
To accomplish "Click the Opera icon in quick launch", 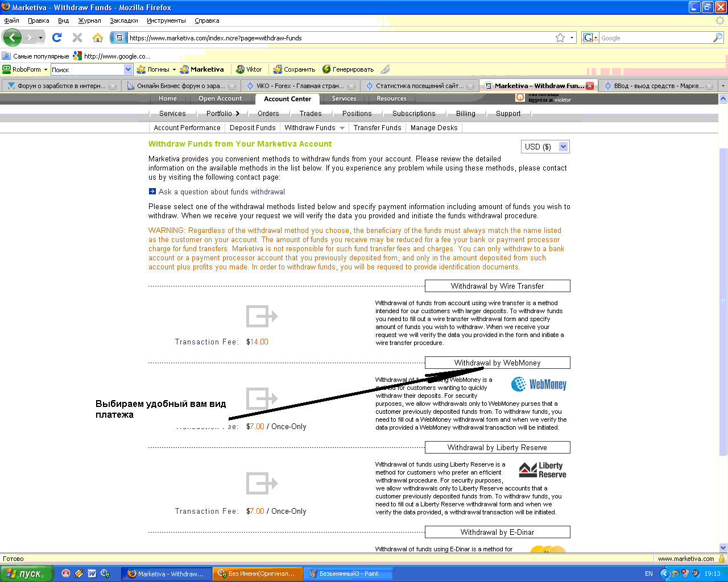I will tap(66, 573).
